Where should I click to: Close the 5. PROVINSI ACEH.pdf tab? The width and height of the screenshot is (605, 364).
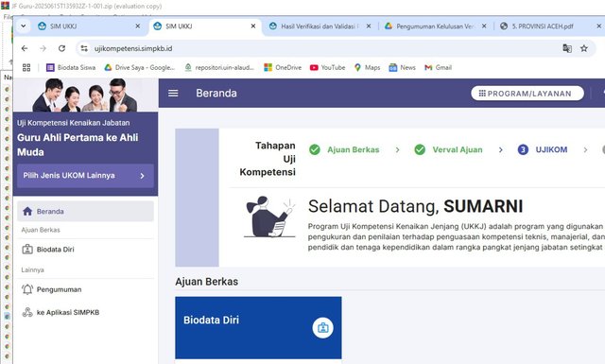598,26
